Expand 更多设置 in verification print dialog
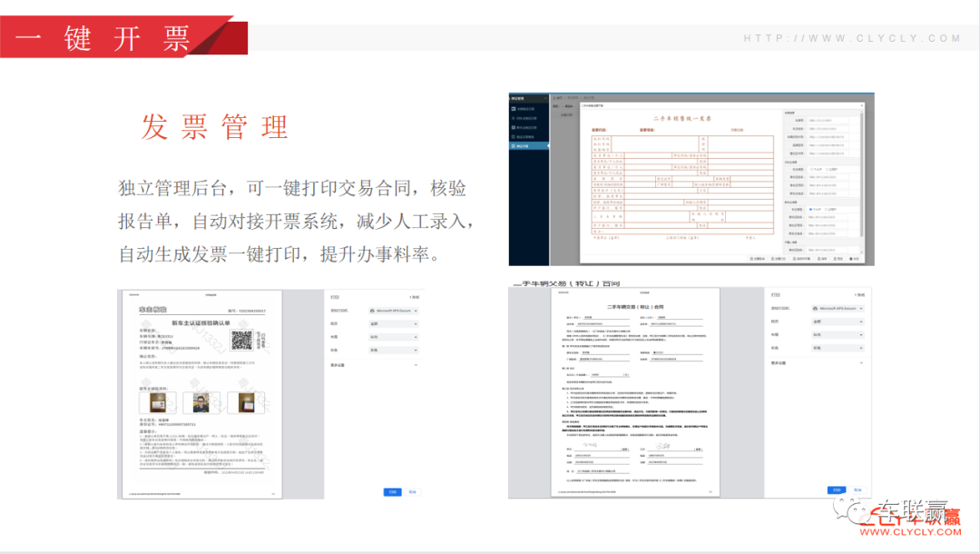Viewport: 980px width, 554px height. 374,364
